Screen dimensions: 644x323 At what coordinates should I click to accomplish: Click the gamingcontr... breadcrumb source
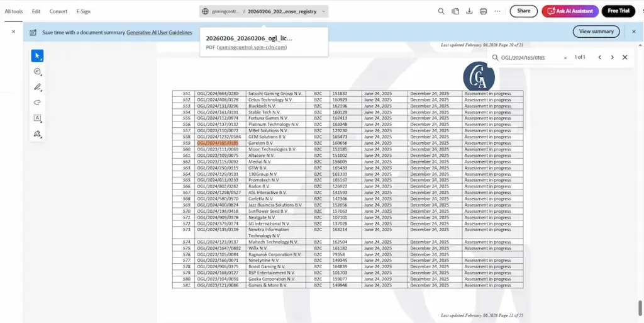pyautogui.click(x=226, y=11)
